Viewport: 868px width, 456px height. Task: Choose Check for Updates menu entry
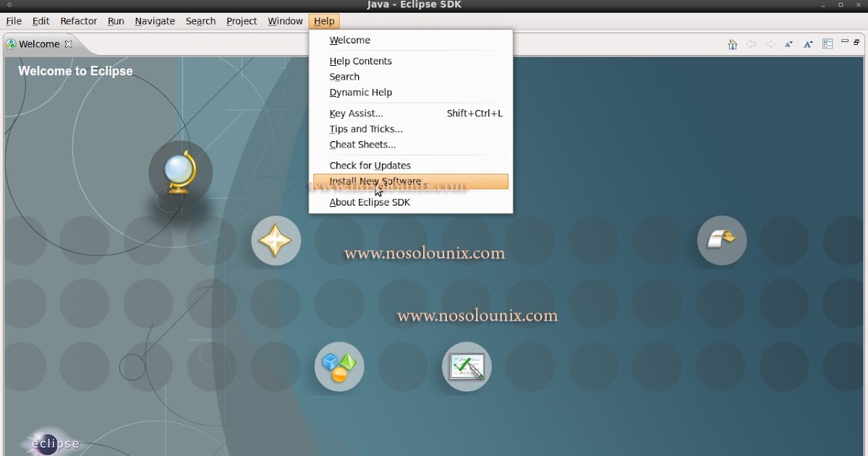point(368,165)
